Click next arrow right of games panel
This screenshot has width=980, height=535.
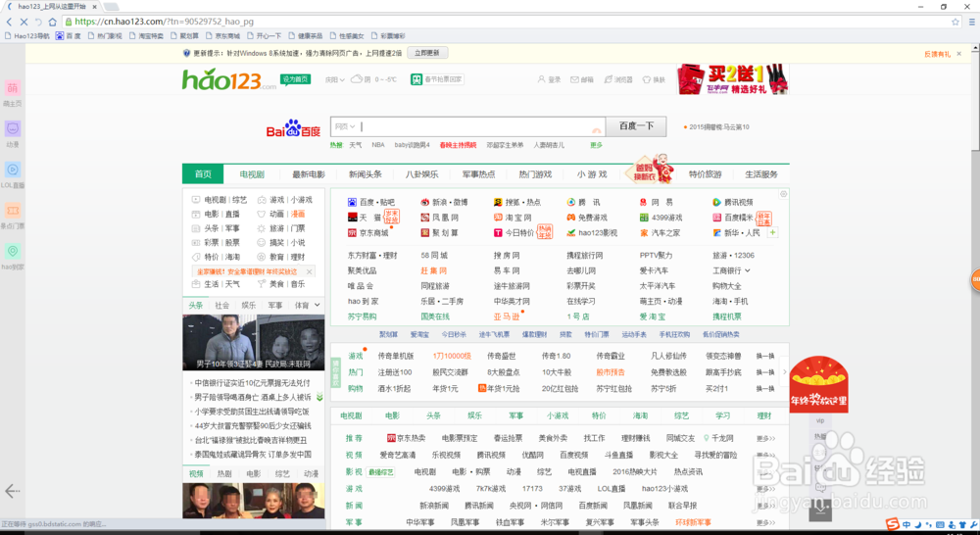click(x=785, y=372)
